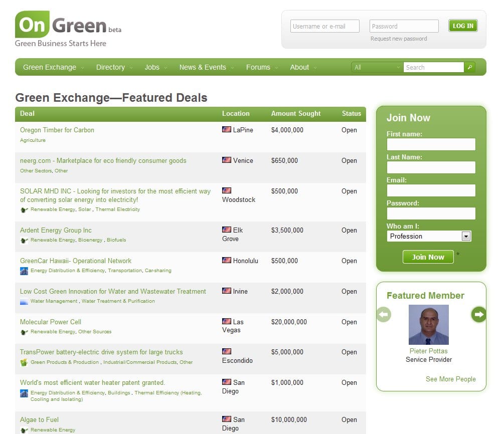
Task: Open Pieter Pottas name link
Action: click(428, 351)
